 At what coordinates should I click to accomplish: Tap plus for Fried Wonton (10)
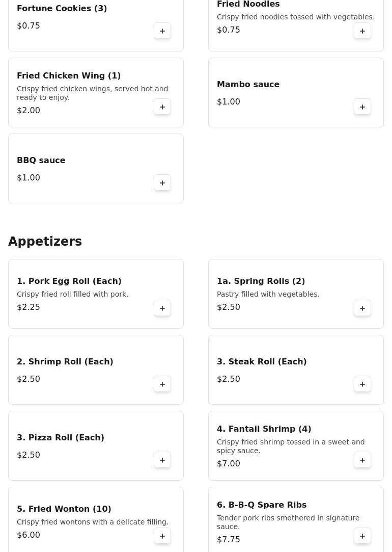pos(162,536)
